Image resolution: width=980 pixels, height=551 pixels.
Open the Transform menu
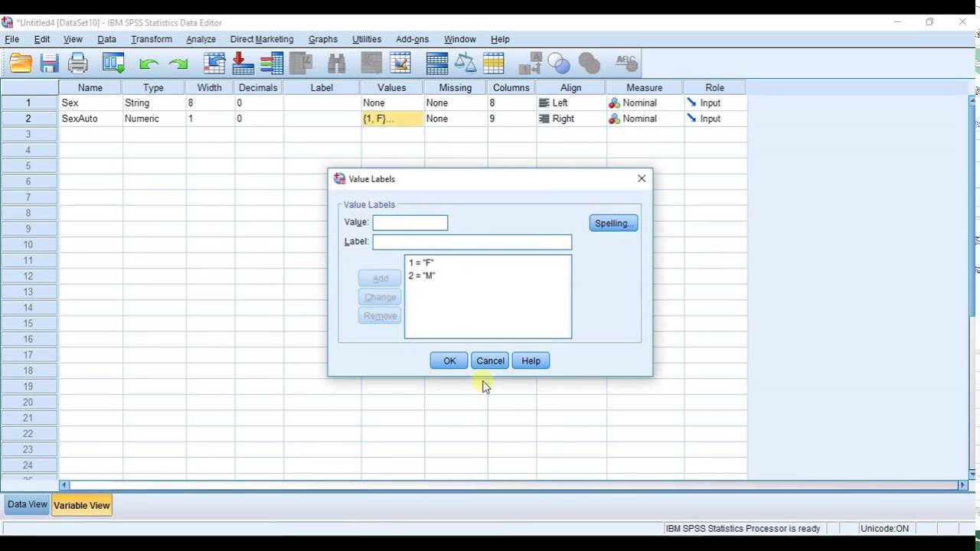(x=152, y=39)
